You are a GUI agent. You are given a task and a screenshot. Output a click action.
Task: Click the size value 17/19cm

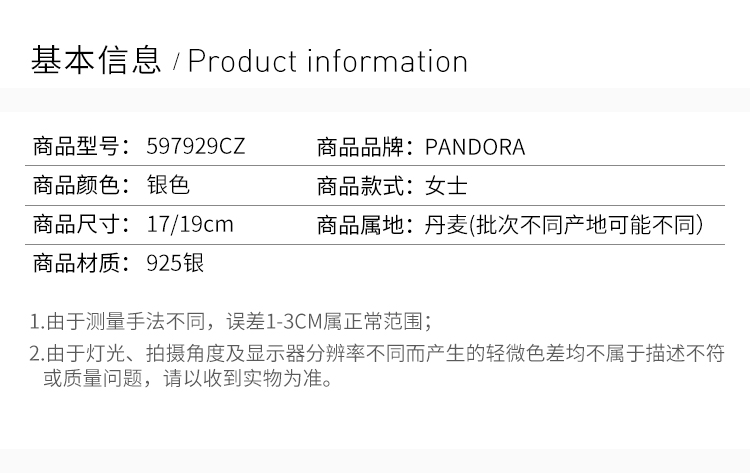tap(189, 224)
